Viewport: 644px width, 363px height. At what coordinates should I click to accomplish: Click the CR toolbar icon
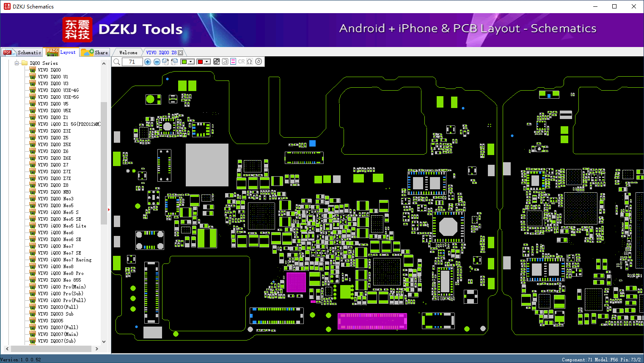point(241,61)
